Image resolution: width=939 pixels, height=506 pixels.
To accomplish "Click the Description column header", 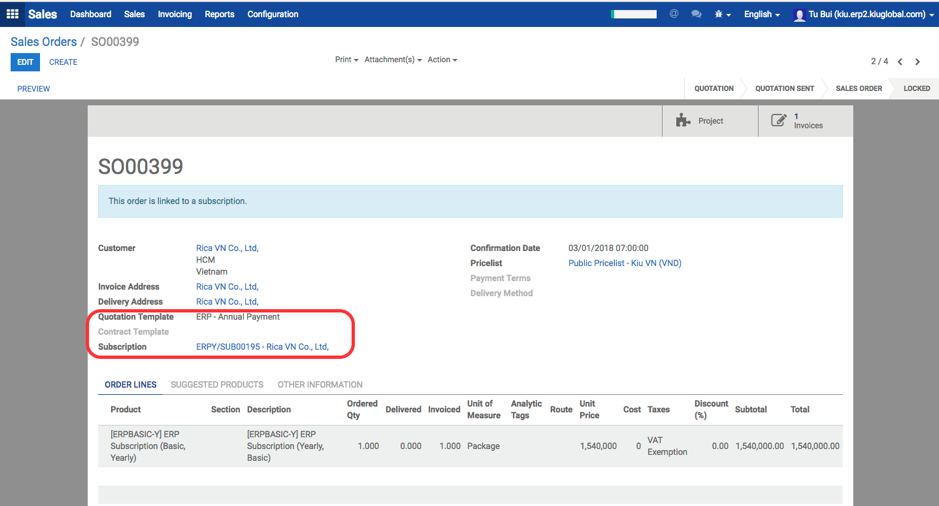I will 269,410.
